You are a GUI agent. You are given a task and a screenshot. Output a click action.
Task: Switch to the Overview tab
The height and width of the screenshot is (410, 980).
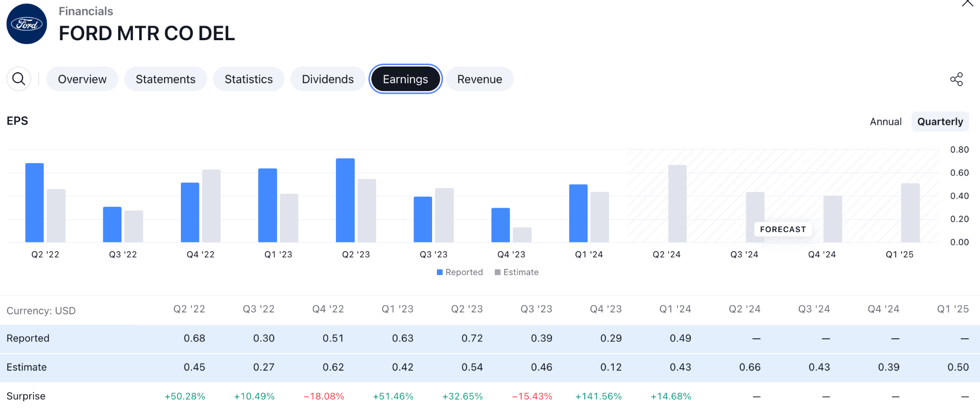82,79
